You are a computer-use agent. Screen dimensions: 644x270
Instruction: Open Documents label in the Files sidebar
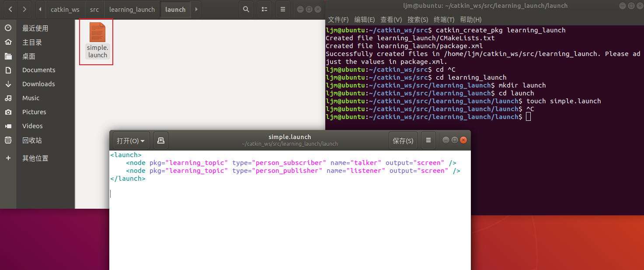point(39,70)
